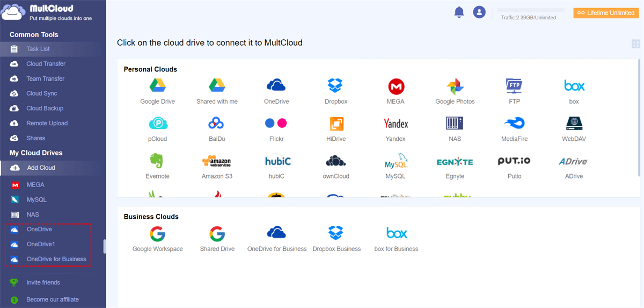Connect Amazon S3 storage
This screenshot has width=644, height=308.
click(217, 166)
